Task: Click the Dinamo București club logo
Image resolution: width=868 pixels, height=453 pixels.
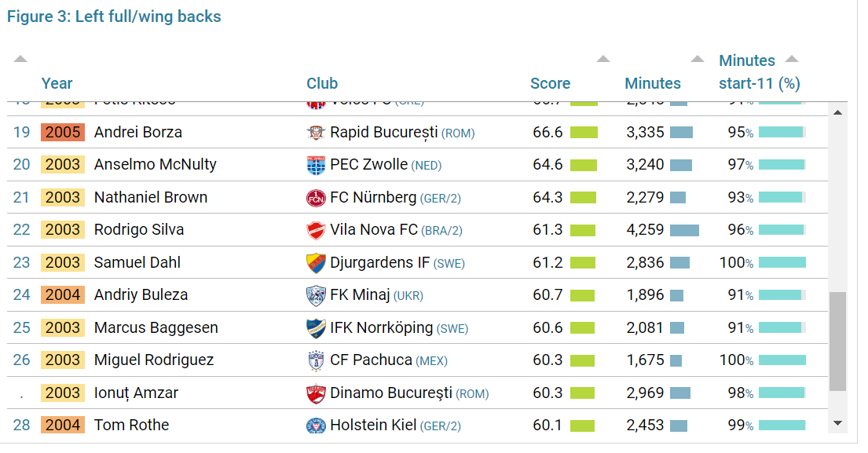Action: tap(316, 393)
